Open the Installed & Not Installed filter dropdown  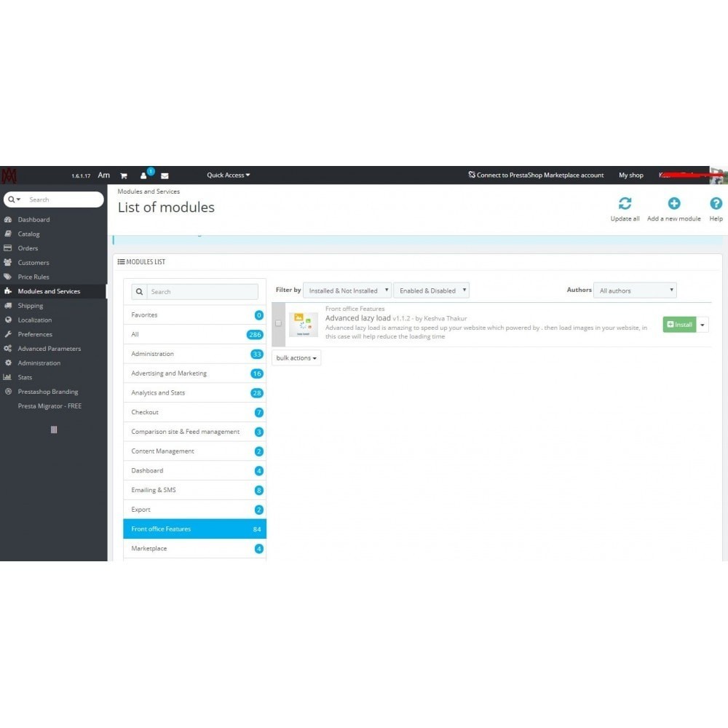[x=347, y=290]
